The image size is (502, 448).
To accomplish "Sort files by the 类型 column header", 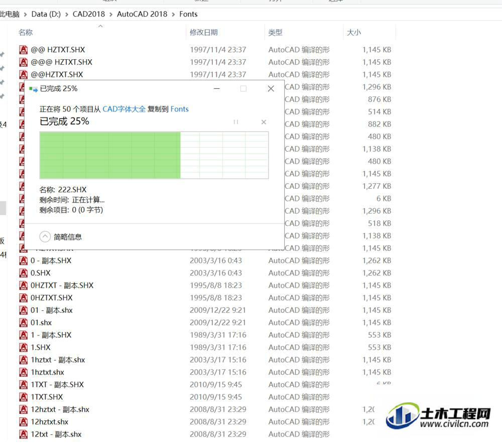I will point(275,32).
